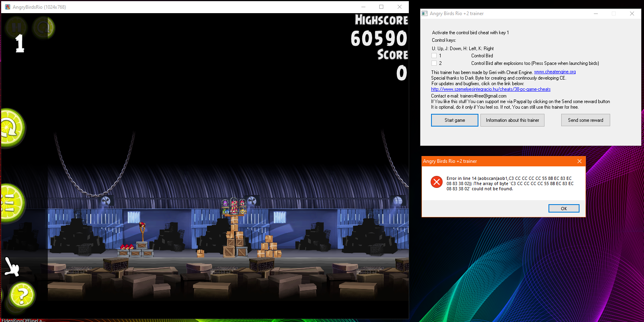
Task: Open Information about this trainer
Action: pos(512,120)
